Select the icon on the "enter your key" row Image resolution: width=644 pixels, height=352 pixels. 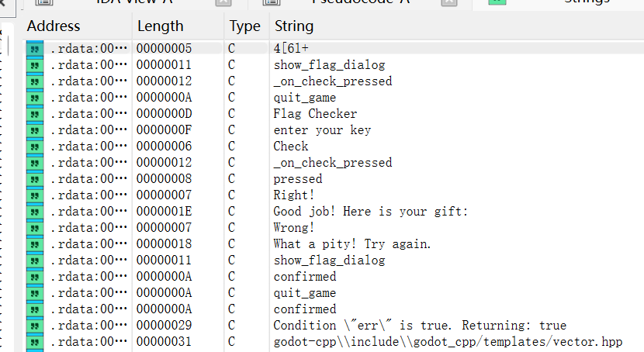coord(35,130)
